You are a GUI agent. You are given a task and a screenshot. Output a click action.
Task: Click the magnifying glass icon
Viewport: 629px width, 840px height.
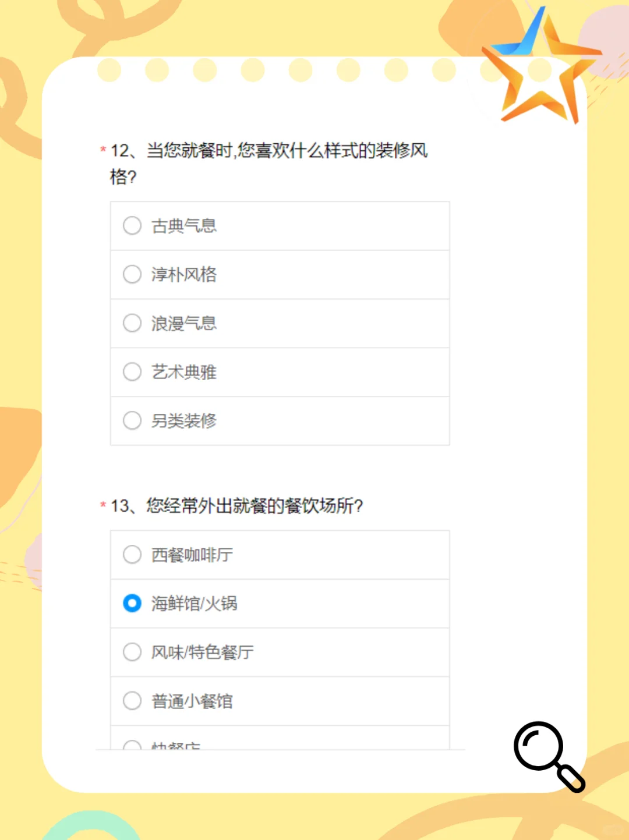(547, 755)
